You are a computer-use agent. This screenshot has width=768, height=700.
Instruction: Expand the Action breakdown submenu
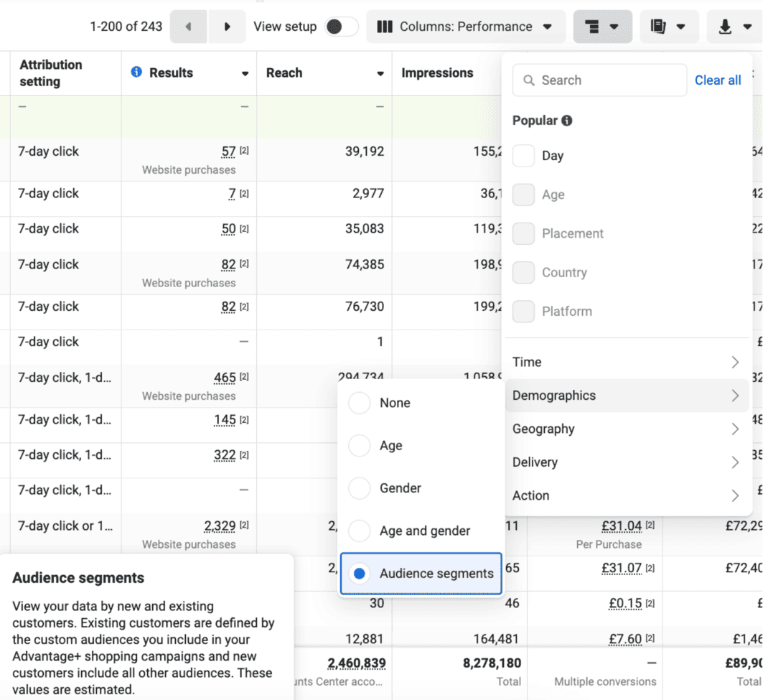(627, 495)
